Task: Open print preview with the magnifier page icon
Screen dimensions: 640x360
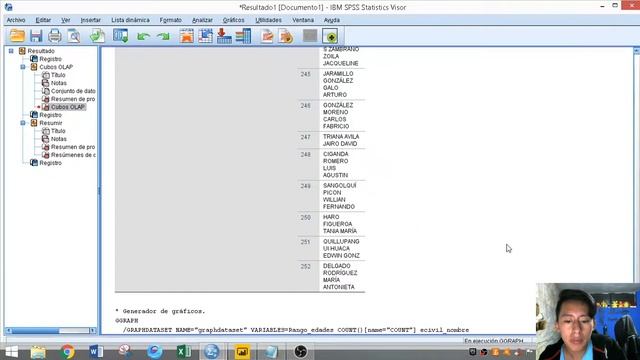Action: 74,36
